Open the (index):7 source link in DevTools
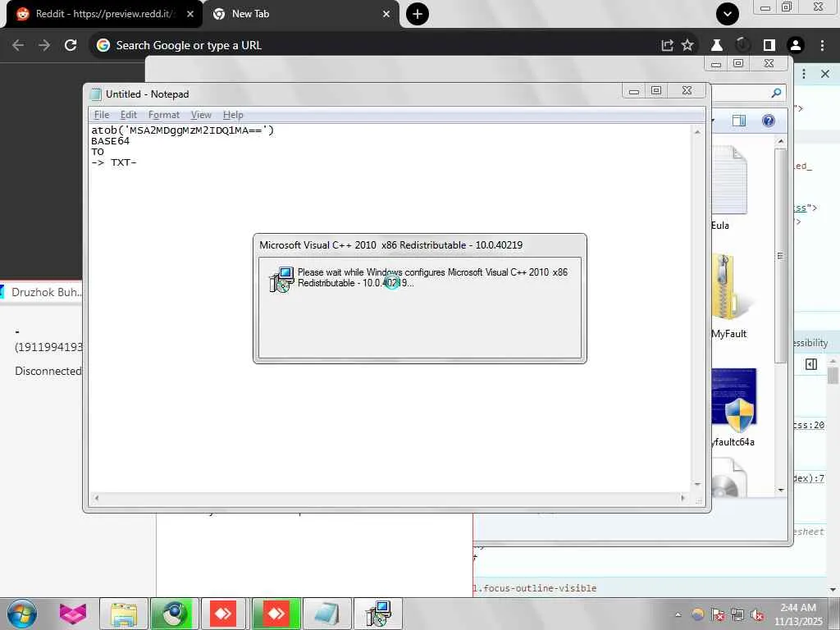This screenshot has width=840, height=630. pyautogui.click(x=809, y=478)
